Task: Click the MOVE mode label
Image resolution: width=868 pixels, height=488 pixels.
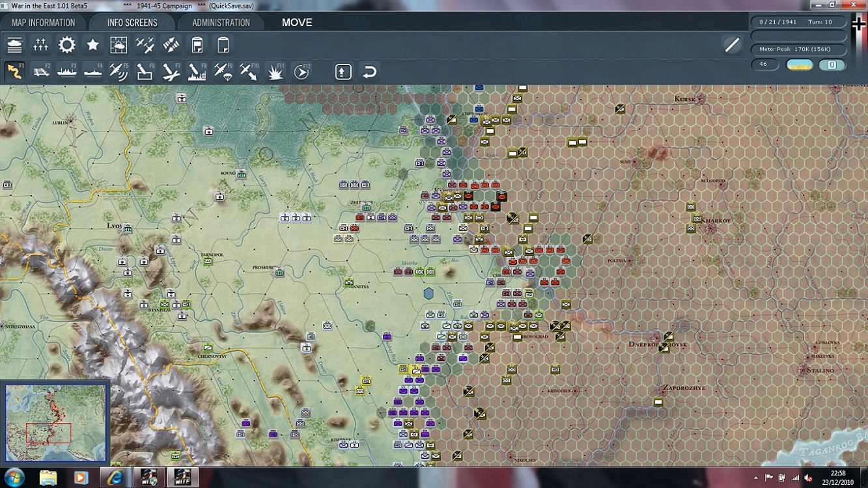Action: click(297, 23)
